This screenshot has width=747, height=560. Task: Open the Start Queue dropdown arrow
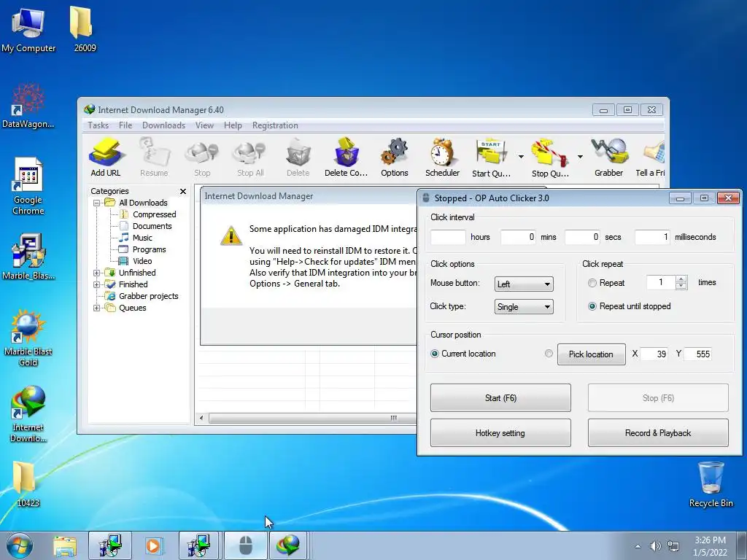pyautogui.click(x=521, y=157)
